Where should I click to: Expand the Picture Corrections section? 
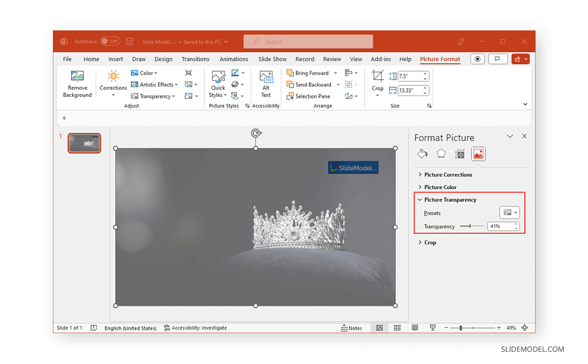(448, 174)
